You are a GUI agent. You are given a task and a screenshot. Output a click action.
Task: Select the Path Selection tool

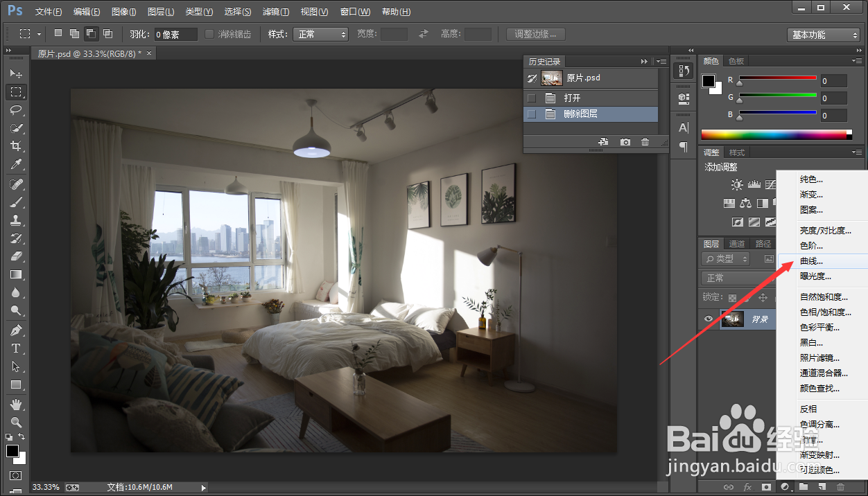[x=16, y=366]
